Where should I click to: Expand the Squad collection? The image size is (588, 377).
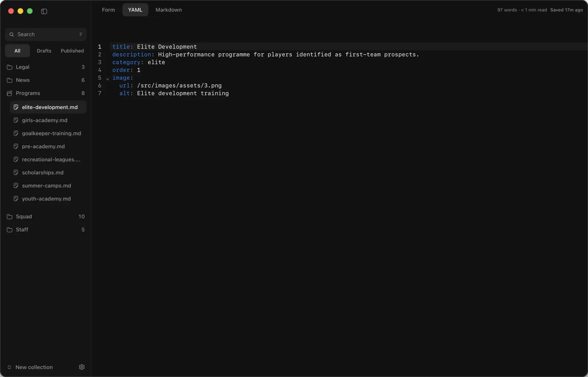click(x=46, y=217)
